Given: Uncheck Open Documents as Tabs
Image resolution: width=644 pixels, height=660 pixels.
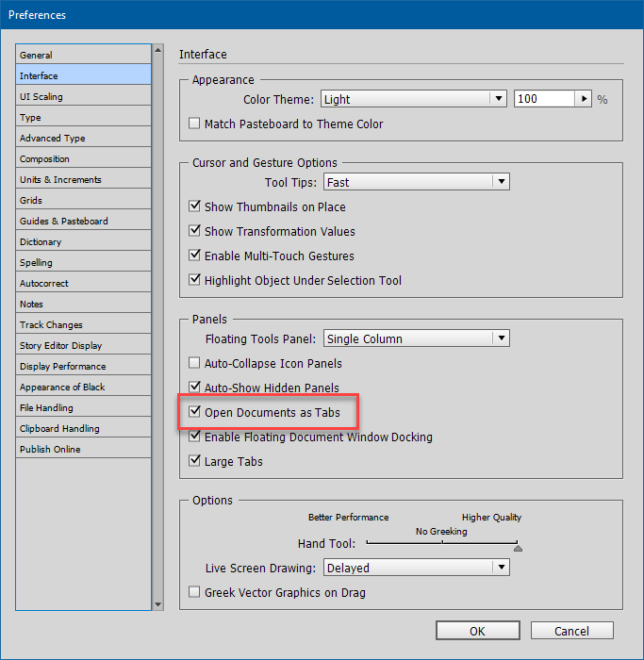Looking at the screenshot, I should click(x=195, y=412).
